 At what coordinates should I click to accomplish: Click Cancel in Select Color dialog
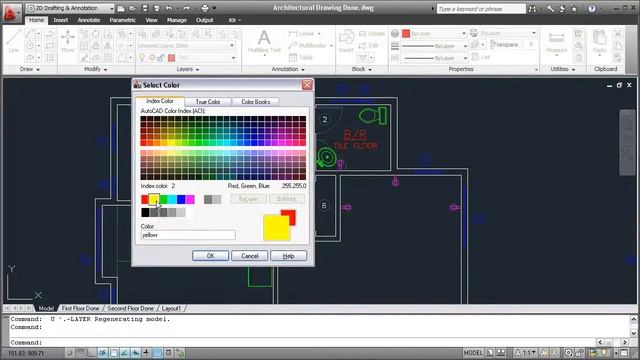[249, 256]
